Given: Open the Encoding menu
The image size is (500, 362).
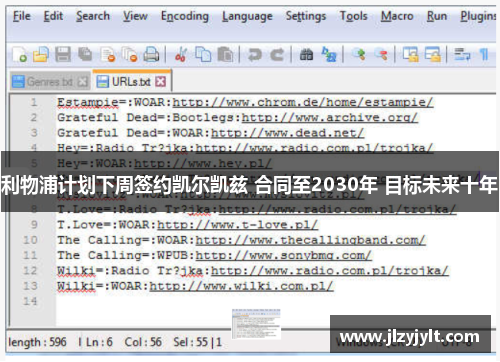Looking at the screenshot, I should click(x=185, y=16).
